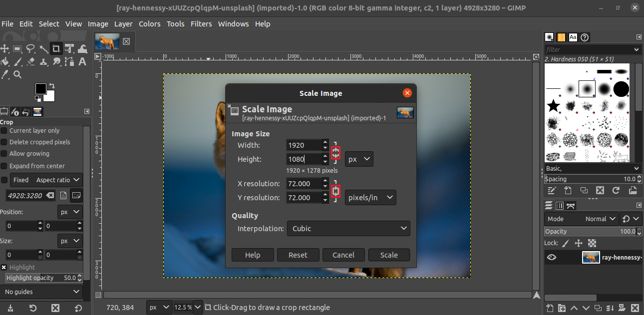Open the Layer menu

pos(123,24)
